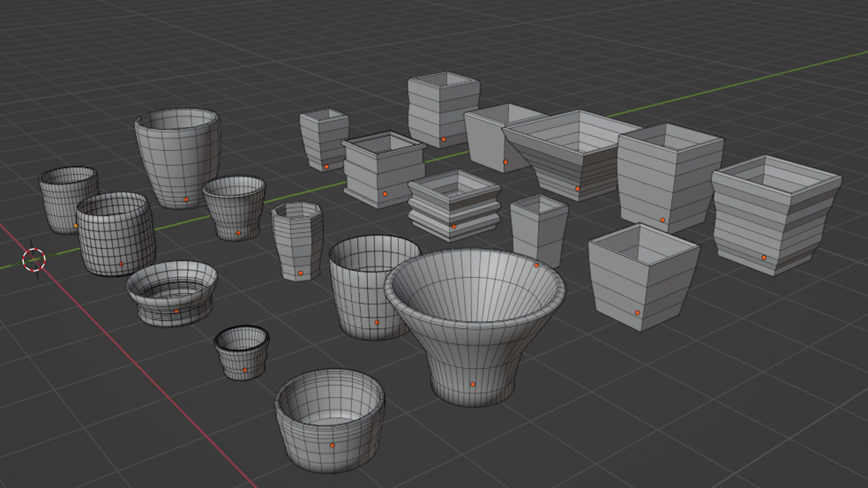Select the wide low round pot in foreground

(x=330, y=421)
